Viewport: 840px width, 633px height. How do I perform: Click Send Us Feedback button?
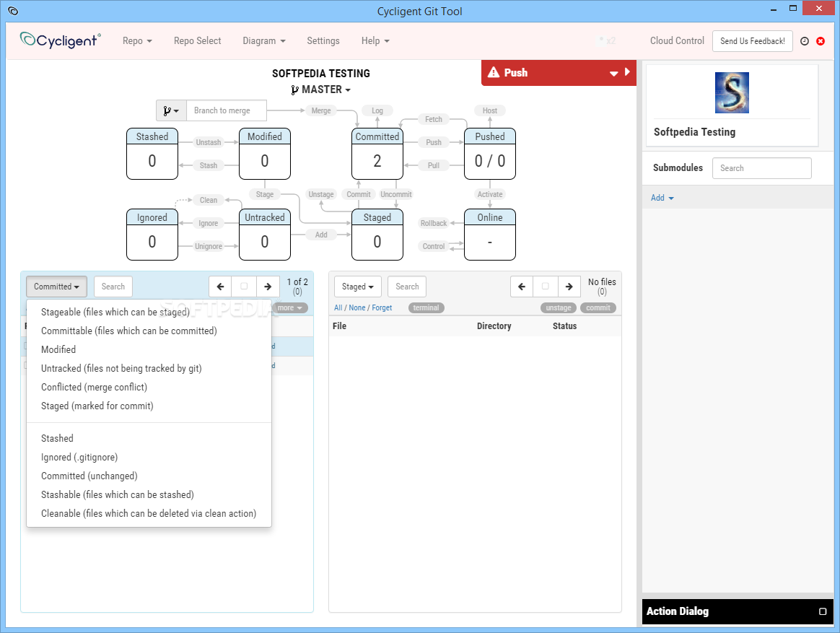click(x=752, y=41)
